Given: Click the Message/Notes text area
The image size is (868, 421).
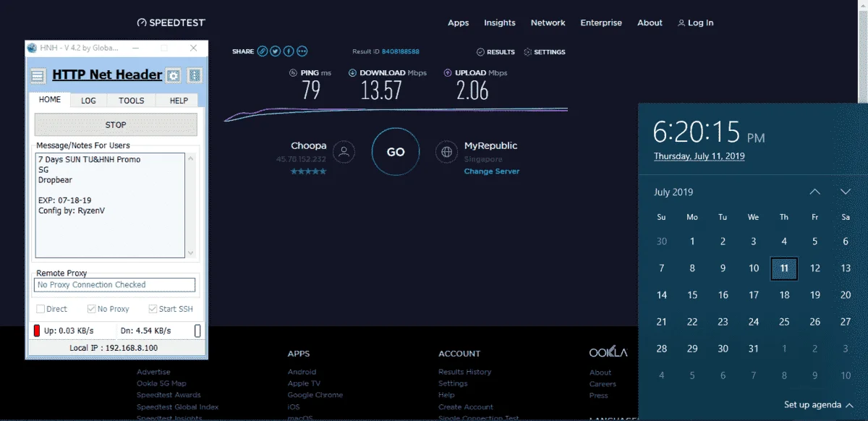Looking at the screenshot, I should pyautogui.click(x=110, y=205).
